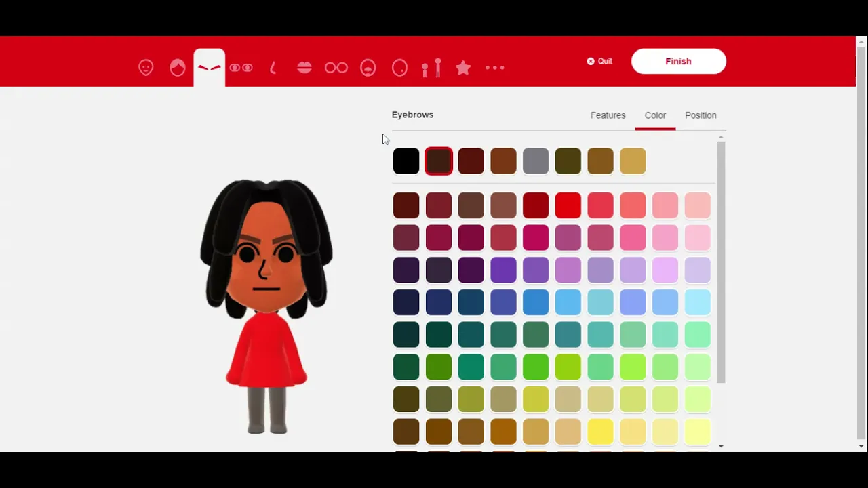Open the height and build category
This screenshot has height=488, width=868.
click(431, 68)
